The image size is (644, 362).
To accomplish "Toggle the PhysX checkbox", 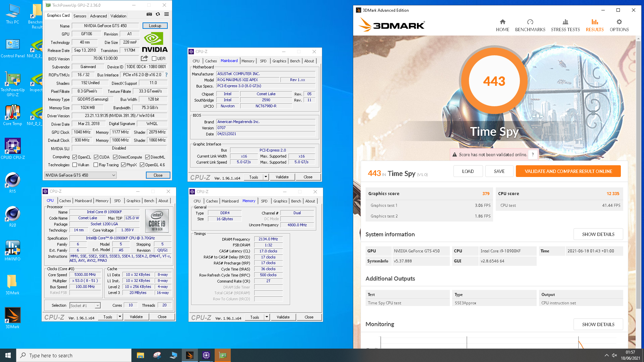I will point(123,165).
